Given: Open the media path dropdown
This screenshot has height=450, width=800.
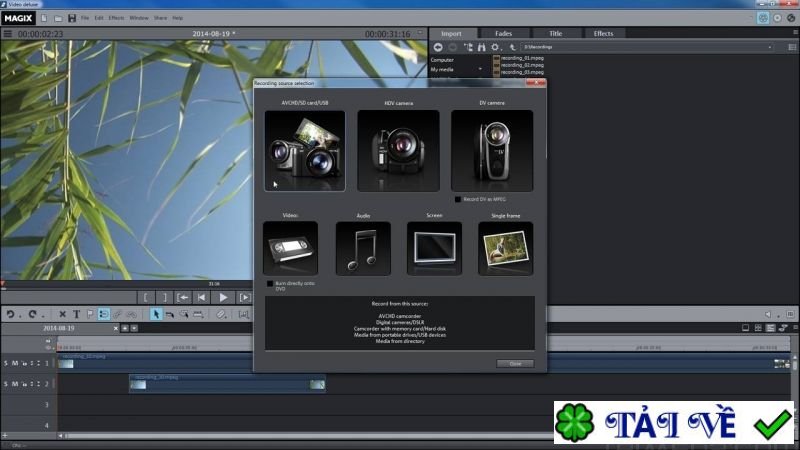Looking at the screenshot, I should pos(770,47).
